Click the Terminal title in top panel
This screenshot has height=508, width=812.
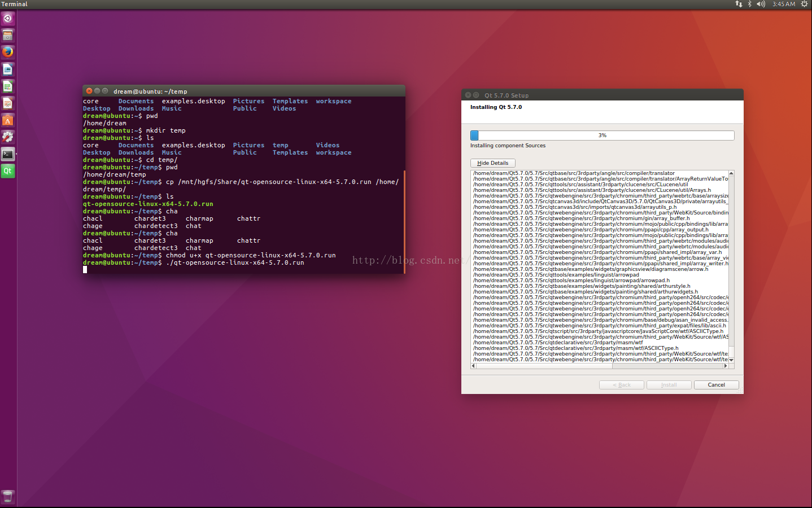(14, 4)
